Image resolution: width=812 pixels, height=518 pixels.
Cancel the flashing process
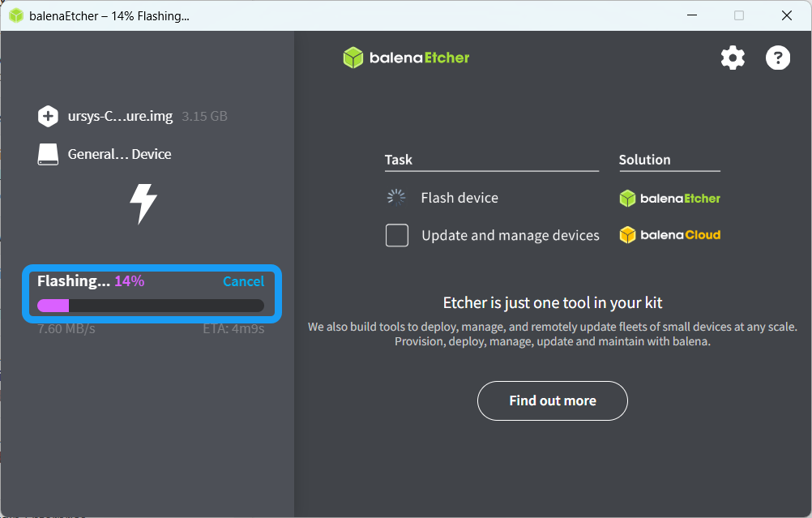click(x=243, y=281)
